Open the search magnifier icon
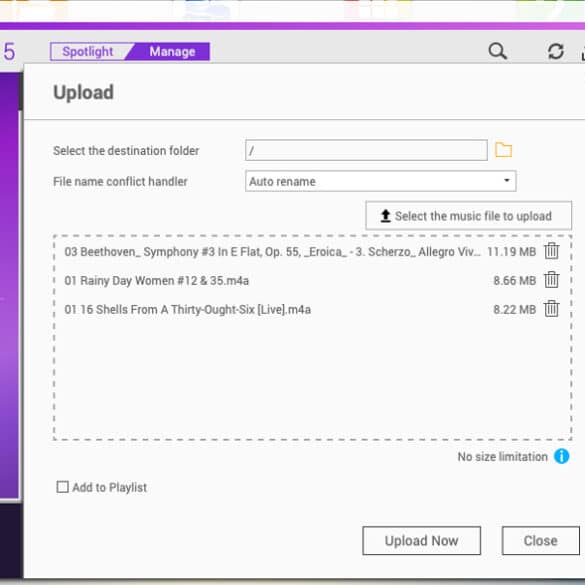585x585 pixels. click(x=498, y=51)
